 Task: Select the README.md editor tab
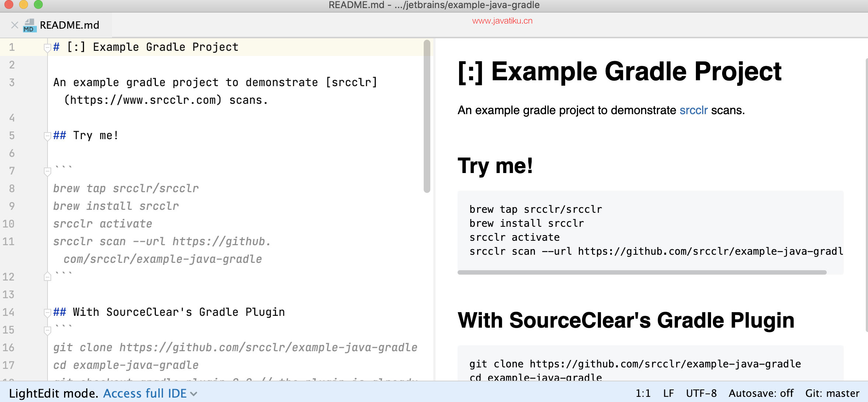(x=69, y=25)
